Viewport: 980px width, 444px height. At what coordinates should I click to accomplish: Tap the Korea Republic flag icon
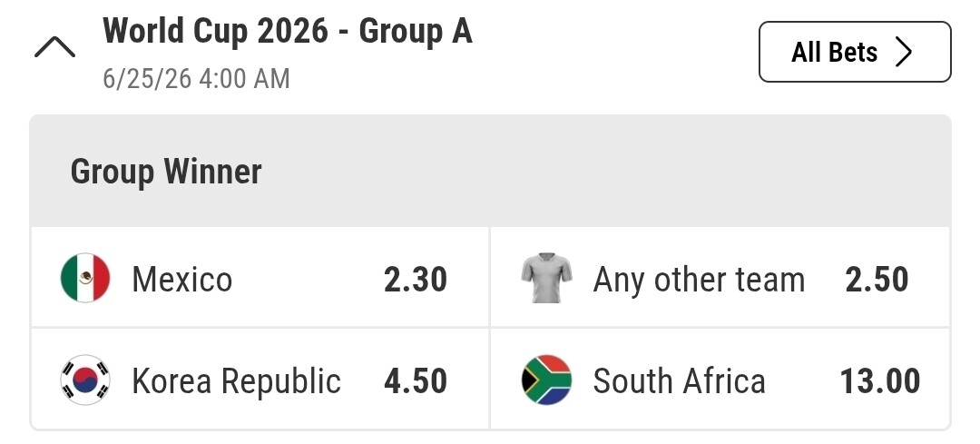85,380
